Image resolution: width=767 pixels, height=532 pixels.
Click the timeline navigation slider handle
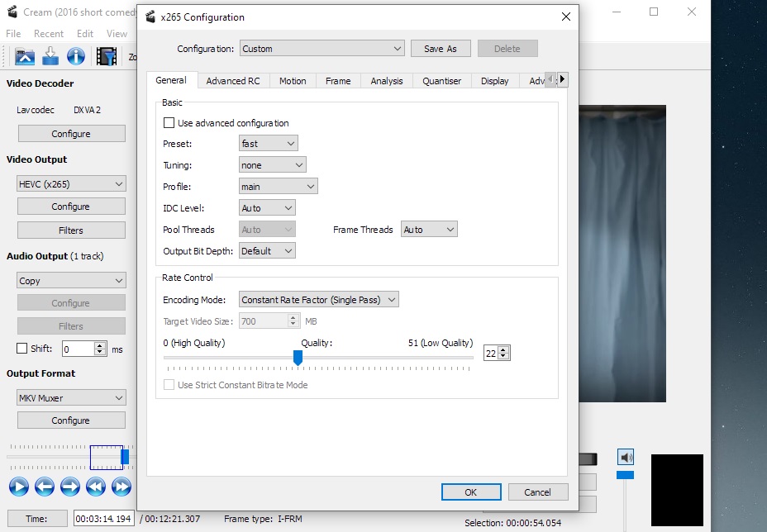pos(125,457)
